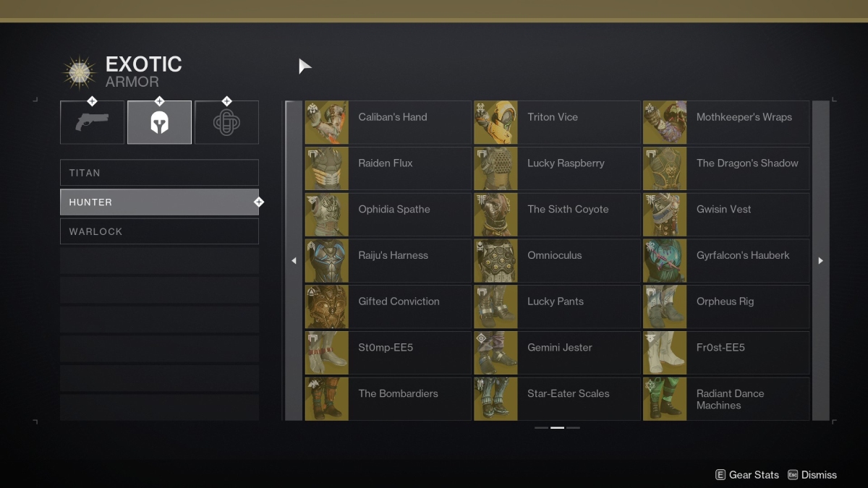Screen dimensions: 868x488
Task: Go back using the left page arrow
Action: 294,260
